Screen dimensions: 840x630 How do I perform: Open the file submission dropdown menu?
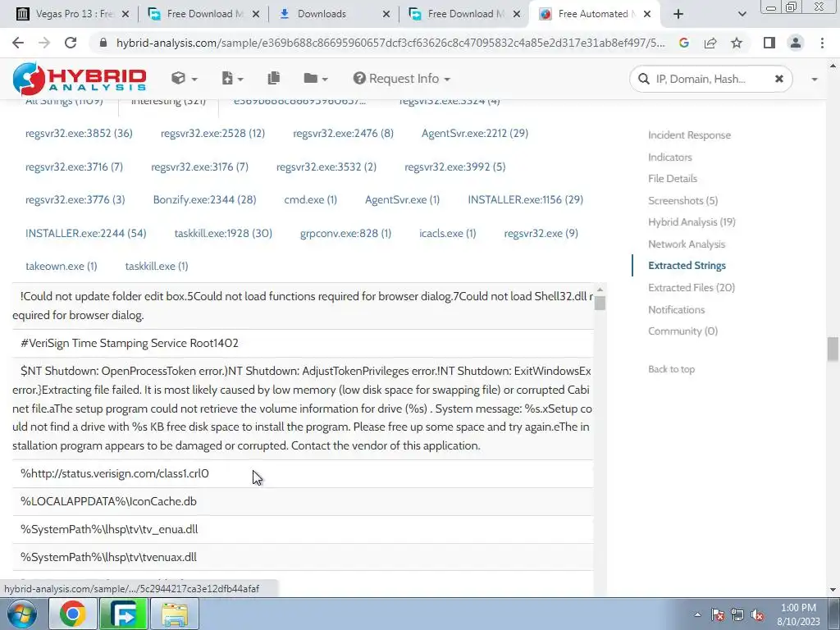point(232,79)
